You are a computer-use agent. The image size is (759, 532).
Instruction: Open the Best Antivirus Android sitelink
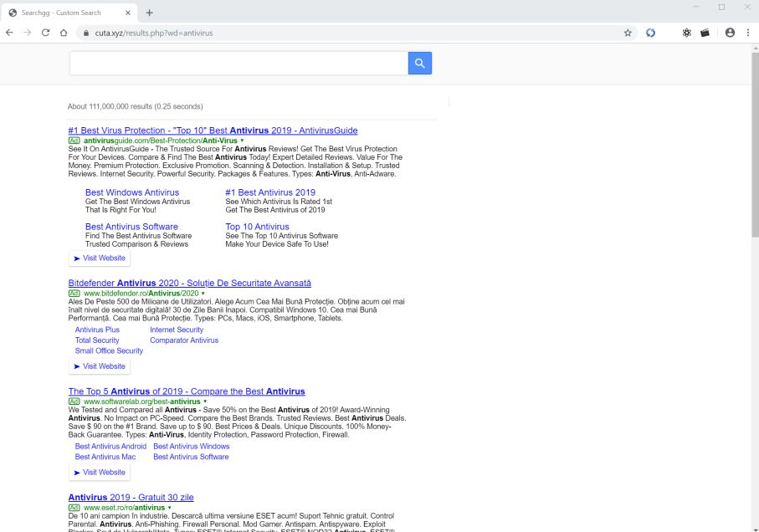110,447
